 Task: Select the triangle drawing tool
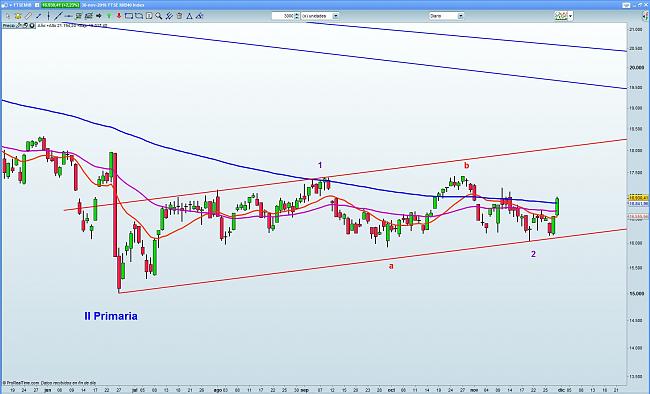[189, 16]
